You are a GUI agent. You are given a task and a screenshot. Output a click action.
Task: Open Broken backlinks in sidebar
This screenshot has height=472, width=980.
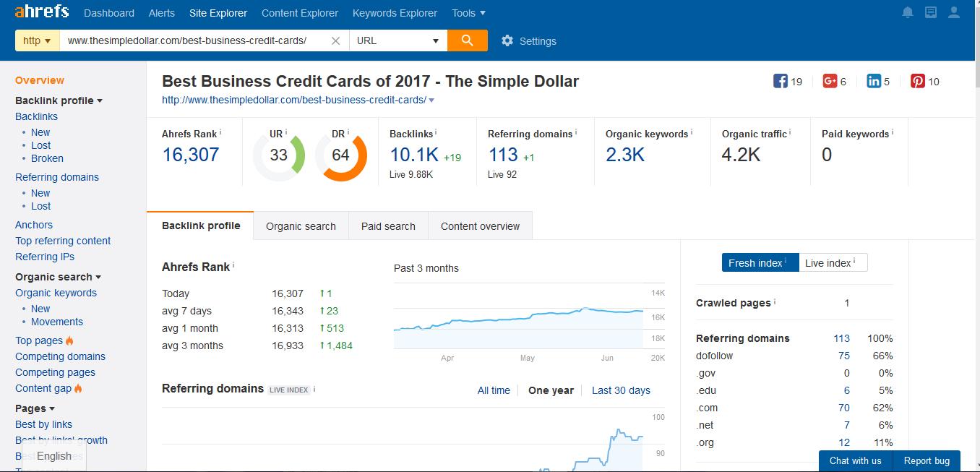click(x=47, y=158)
